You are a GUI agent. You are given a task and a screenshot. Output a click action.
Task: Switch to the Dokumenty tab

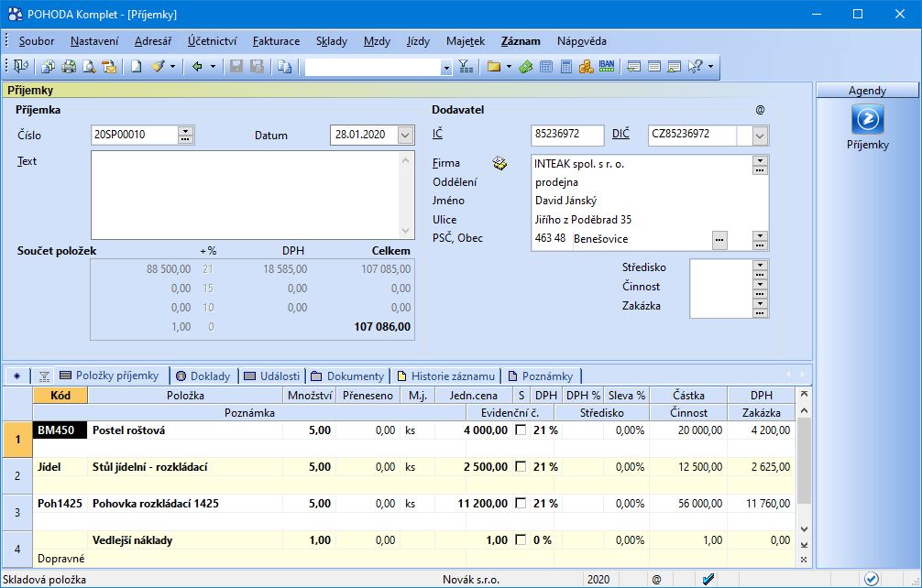pos(347,376)
